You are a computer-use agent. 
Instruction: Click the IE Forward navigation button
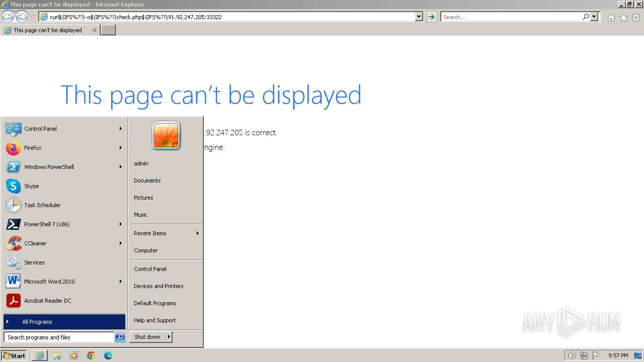pyautogui.click(x=22, y=17)
